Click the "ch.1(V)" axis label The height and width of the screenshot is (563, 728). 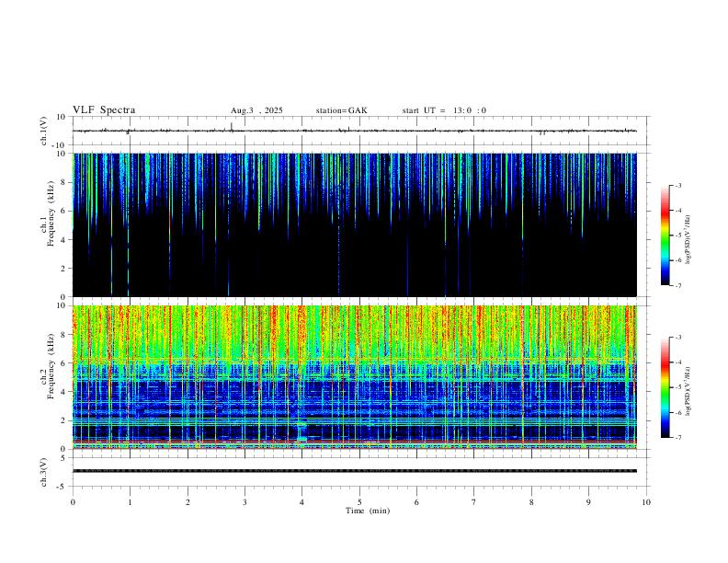tap(44, 131)
